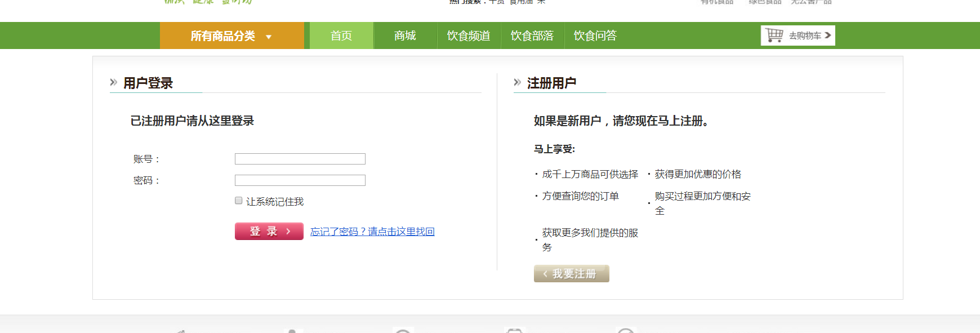Image resolution: width=980 pixels, height=333 pixels.
Task: Visit the 饮食问答 page
Action: click(595, 35)
